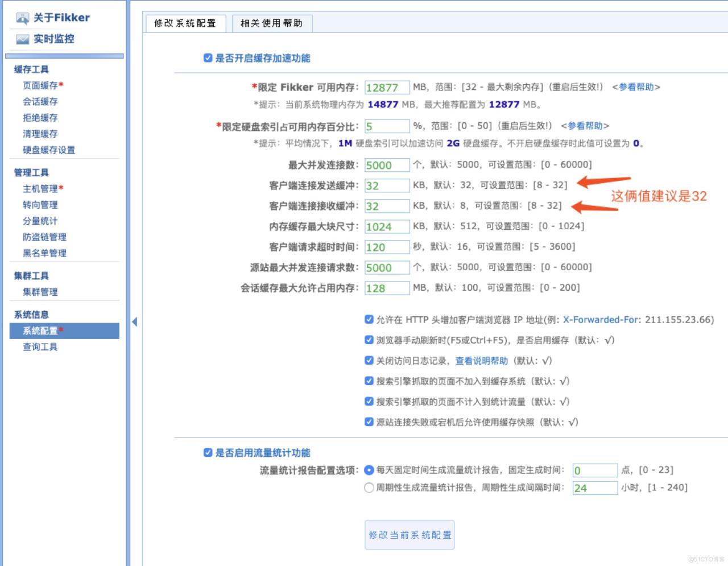Collapse sidebar using the left arrow handle
The width and height of the screenshot is (728, 566).
pos(134,322)
